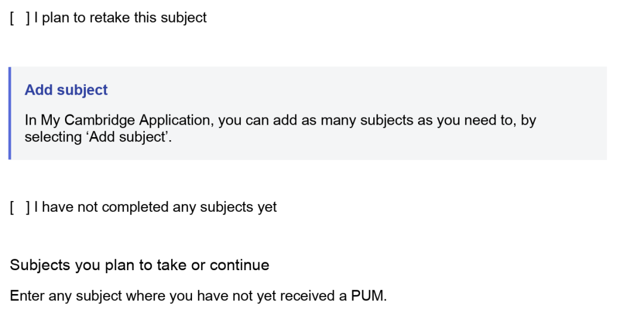Click the word 'completed' in the second checkbox line

pos(135,208)
